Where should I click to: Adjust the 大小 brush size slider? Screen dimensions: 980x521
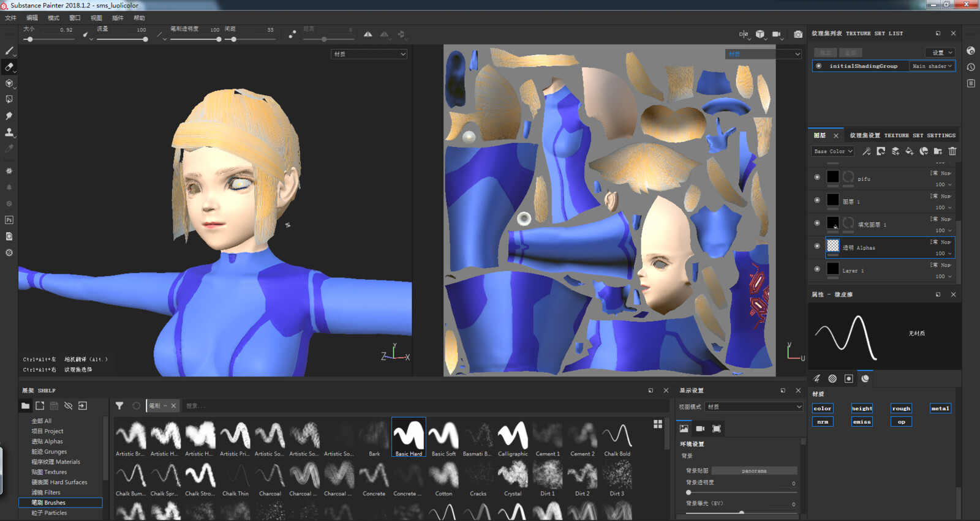[x=48, y=39]
